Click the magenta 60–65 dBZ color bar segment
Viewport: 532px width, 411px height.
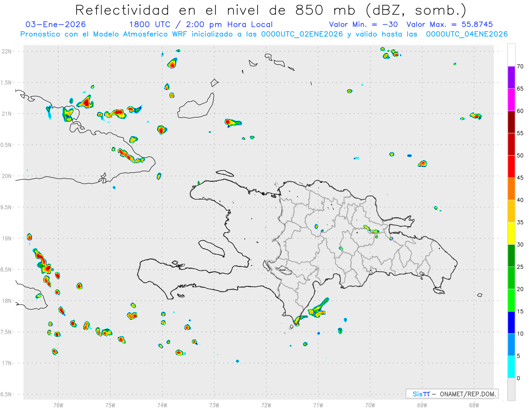pos(511,100)
